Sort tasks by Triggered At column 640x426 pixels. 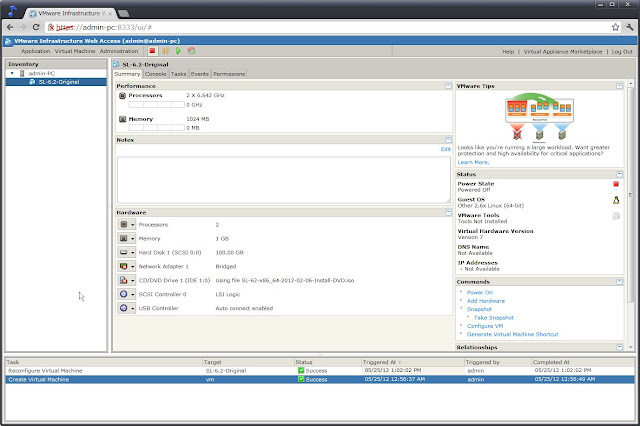pyautogui.click(x=412, y=362)
